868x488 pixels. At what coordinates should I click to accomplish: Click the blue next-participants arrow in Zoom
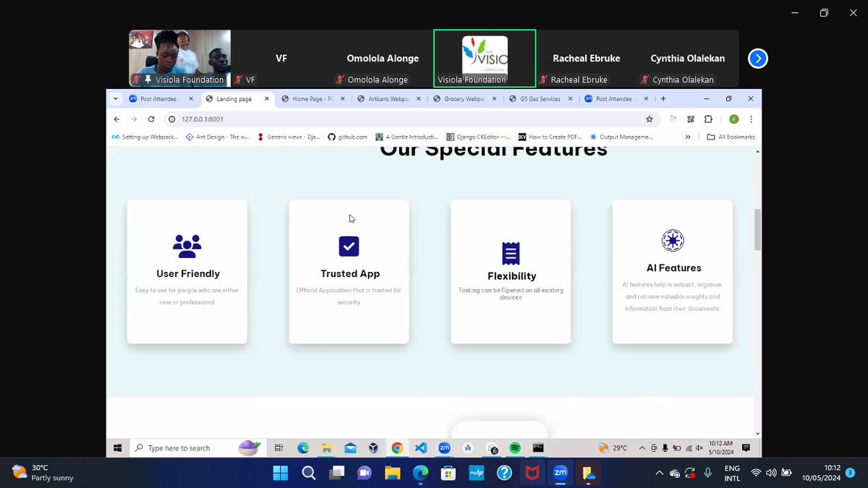757,59
